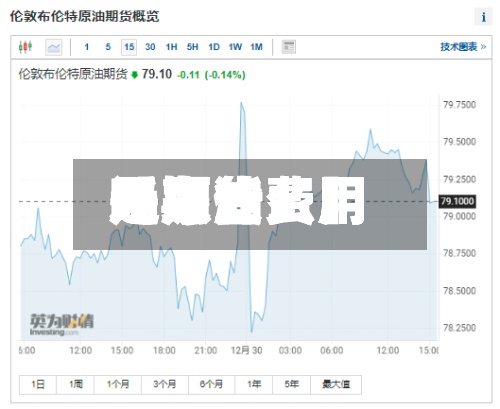The image size is (500, 409).
Task: Switch to candlestick chart view
Action: pos(25,47)
